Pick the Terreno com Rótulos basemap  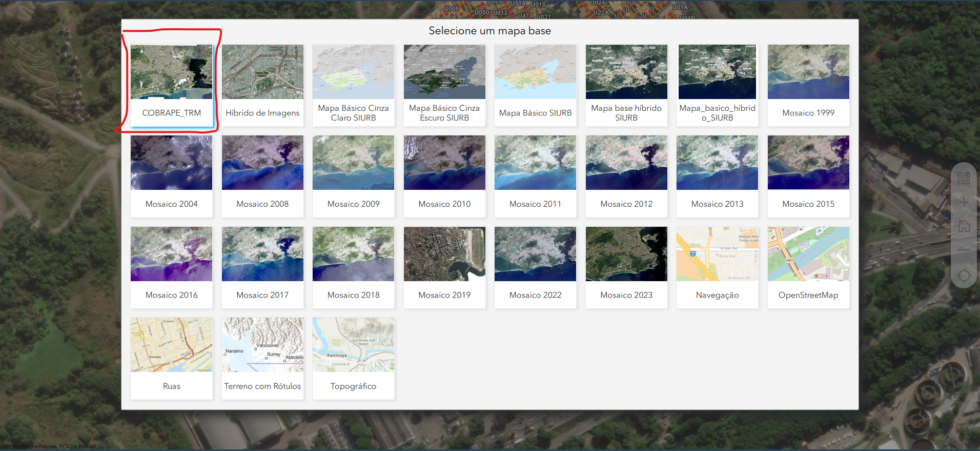click(262, 358)
